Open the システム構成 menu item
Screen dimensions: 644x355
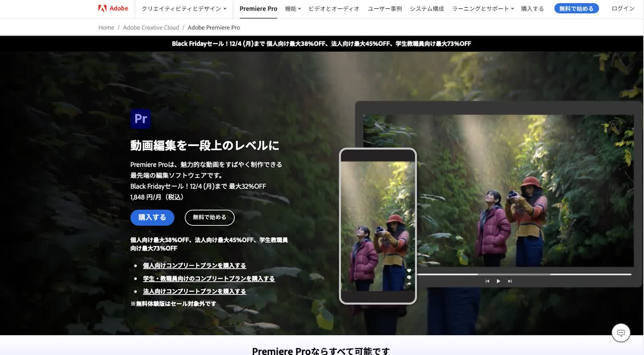[427, 8]
